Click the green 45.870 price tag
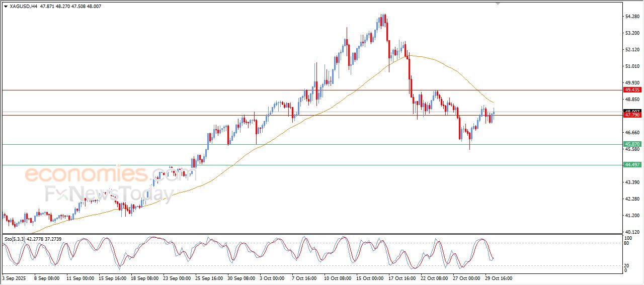Viewport: 644px width, 285px height. 632,144
